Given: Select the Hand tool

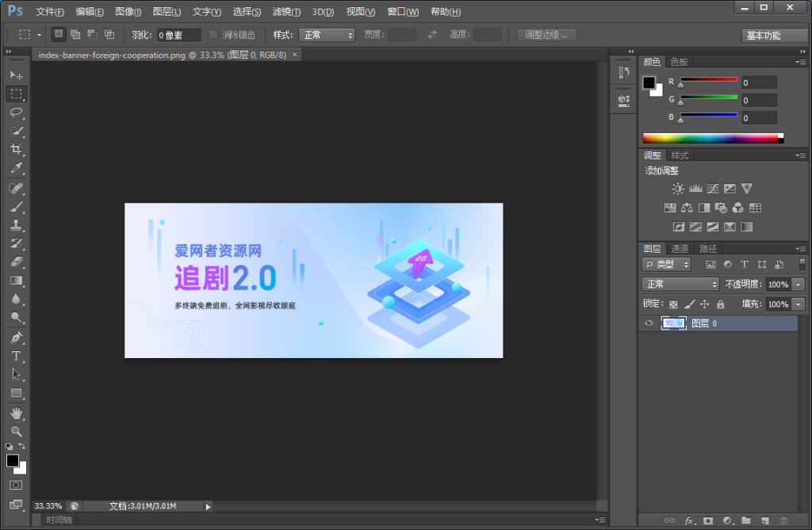Looking at the screenshot, I should tap(16, 413).
